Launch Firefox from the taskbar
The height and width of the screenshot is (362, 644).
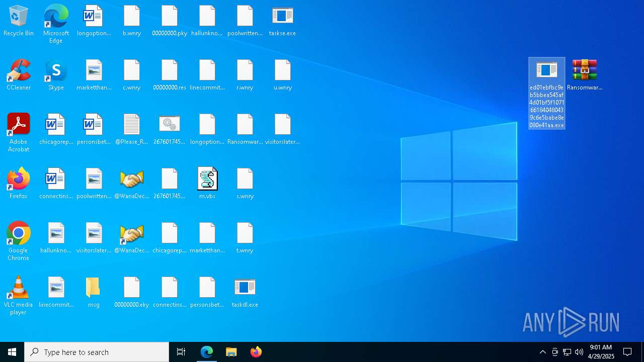tap(256, 352)
